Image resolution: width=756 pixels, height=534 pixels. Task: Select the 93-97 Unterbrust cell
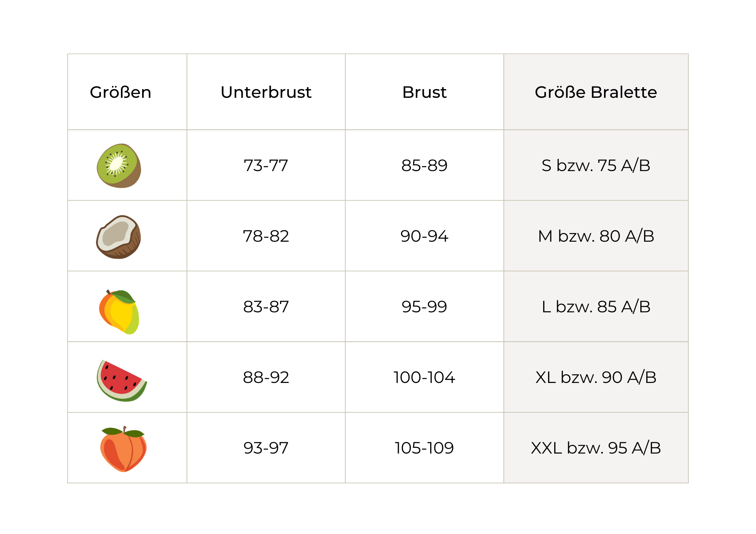[266, 448]
